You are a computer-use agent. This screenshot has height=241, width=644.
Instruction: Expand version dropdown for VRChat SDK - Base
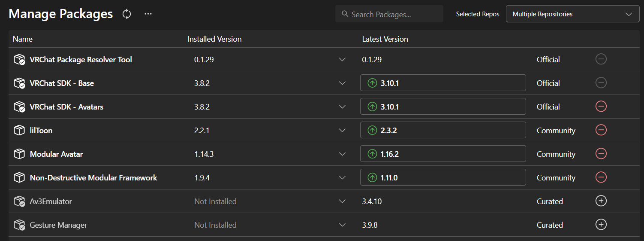tap(342, 83)
